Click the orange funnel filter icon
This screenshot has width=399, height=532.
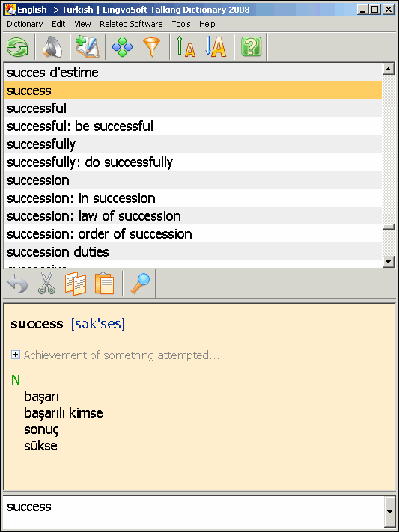tap(151, 47)
